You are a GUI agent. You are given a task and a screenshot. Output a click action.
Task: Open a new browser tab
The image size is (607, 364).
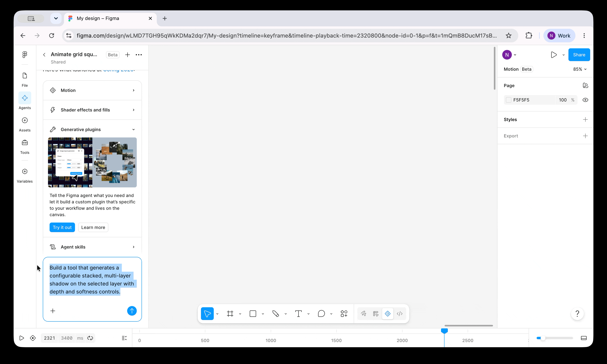point(165,18)
